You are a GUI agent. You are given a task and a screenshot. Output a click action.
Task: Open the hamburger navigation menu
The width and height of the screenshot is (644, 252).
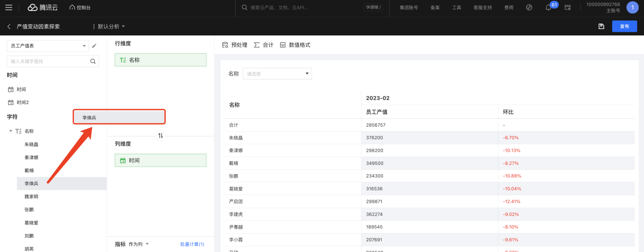[x=9, y=8]
